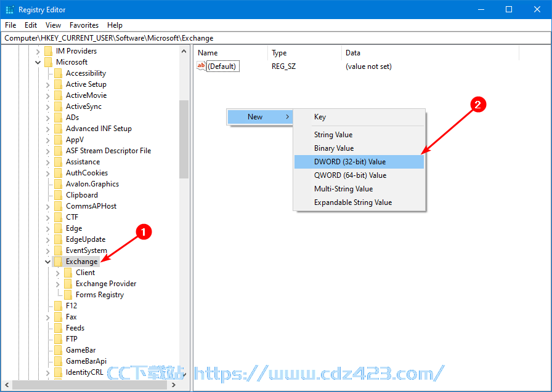Choose Expandable String Value option
The height and width of the screenshot is (392, 552).
pos(359,202)
